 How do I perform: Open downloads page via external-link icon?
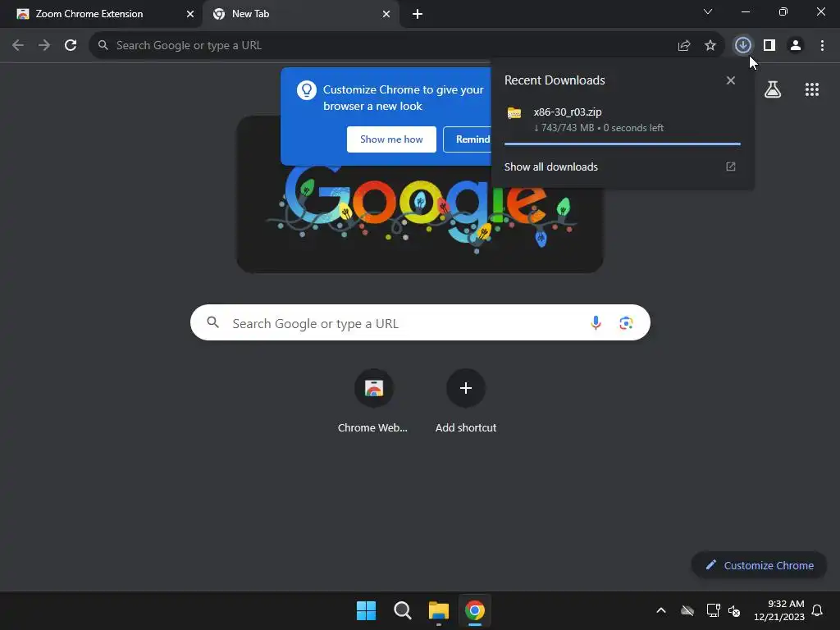tap(731, 167)
